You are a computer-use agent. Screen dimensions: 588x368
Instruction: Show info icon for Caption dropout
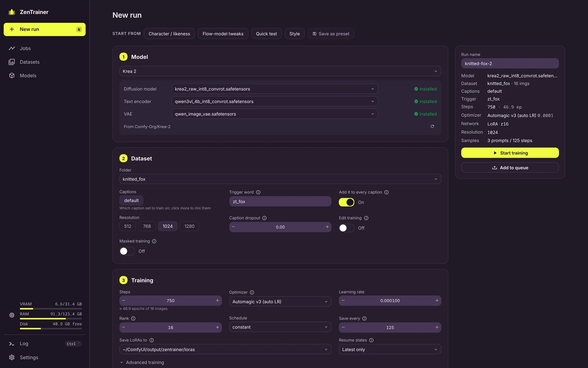(x=264, y=218)
